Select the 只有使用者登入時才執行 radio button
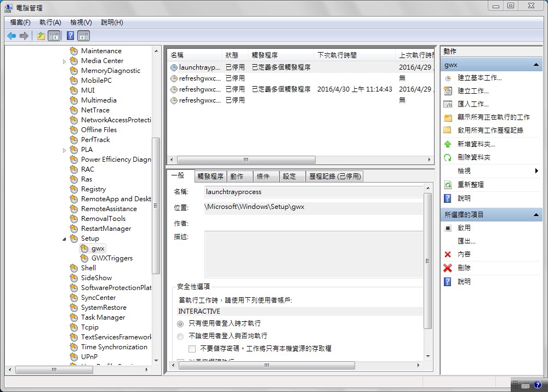This screenshot has width=548, height=392. 180,323
